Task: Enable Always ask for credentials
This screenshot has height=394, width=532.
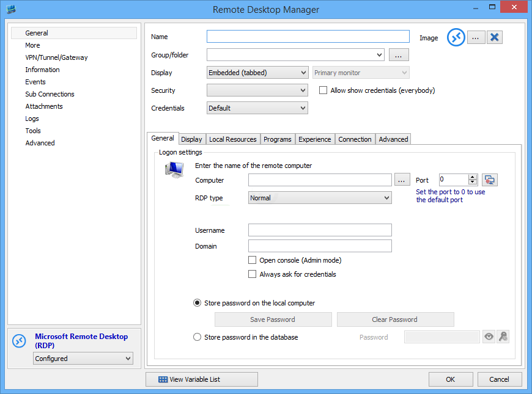Action: pos(252,274)
